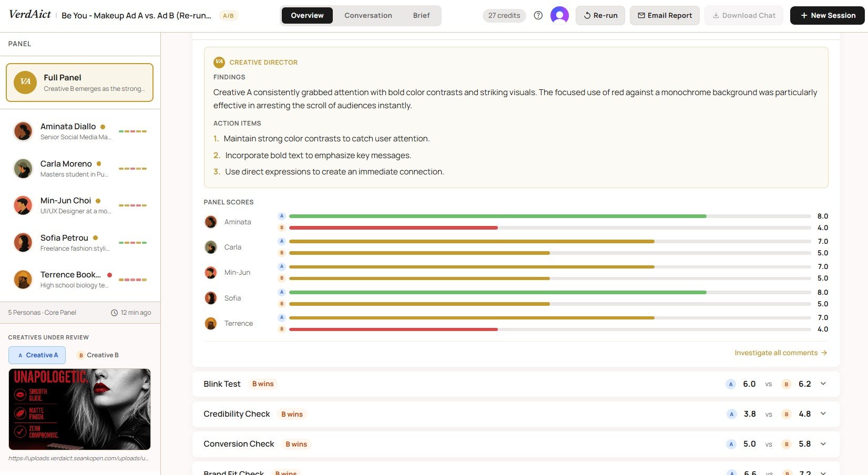
Task: Click the A/B badge
Action: 228,16
